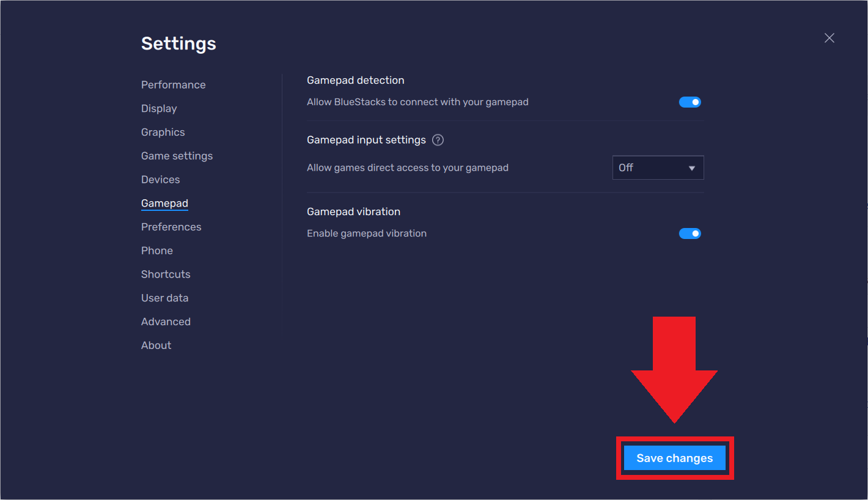Screen dimensions: 868x500
Task: Open the Devices tab
Action: click(161, 180)
